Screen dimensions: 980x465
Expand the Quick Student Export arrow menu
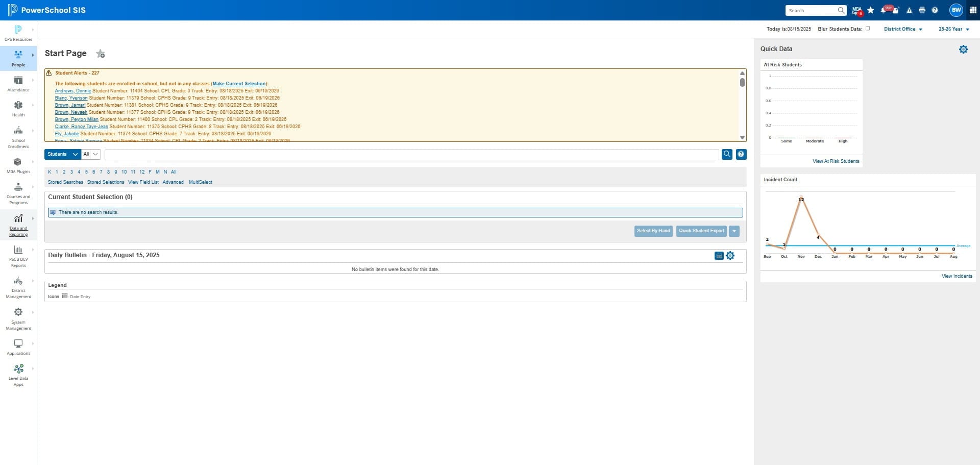click(734, 231)
